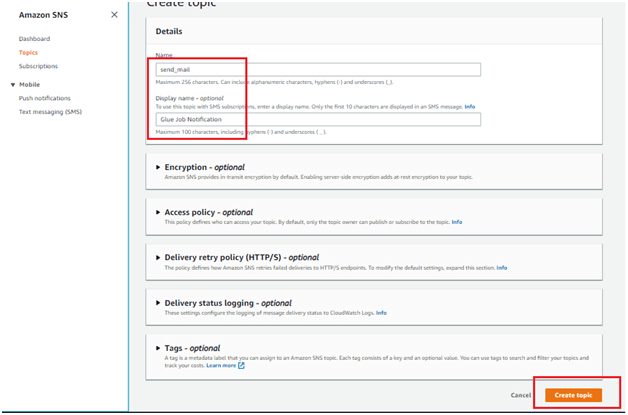Viewport: 628px width, 415px height.
Task: Click the Amazon SNS sidebar title
Action: [43, 15]
